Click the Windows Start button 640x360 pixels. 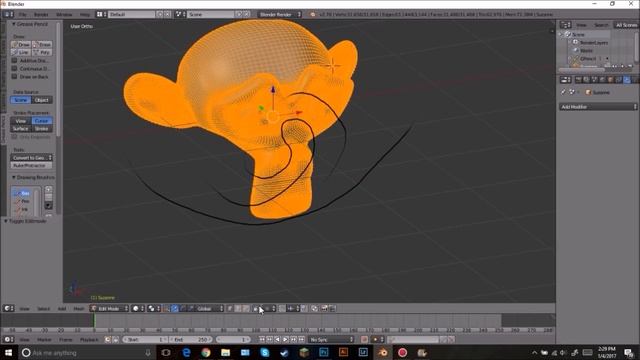point(8,353)
